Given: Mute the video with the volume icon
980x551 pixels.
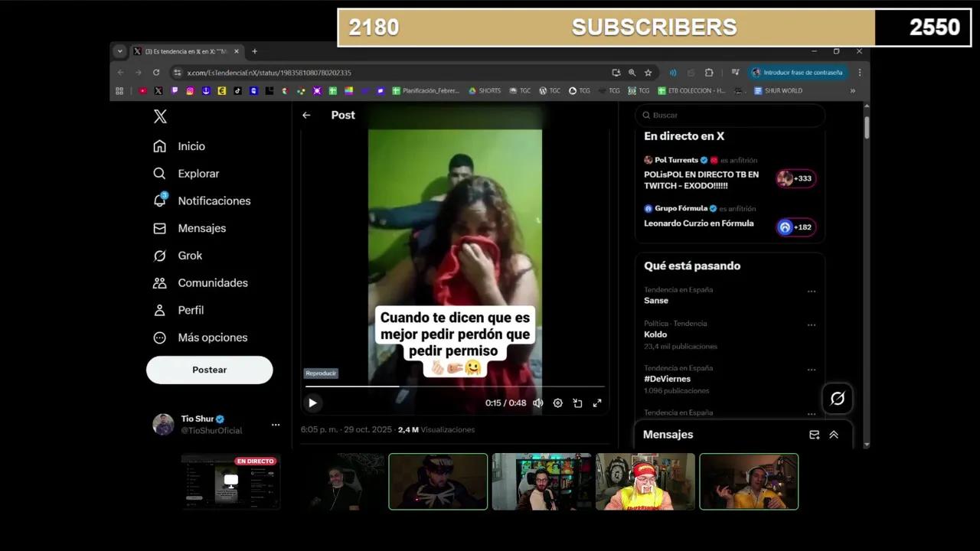Looking at the screenshot, I should 538,403.
